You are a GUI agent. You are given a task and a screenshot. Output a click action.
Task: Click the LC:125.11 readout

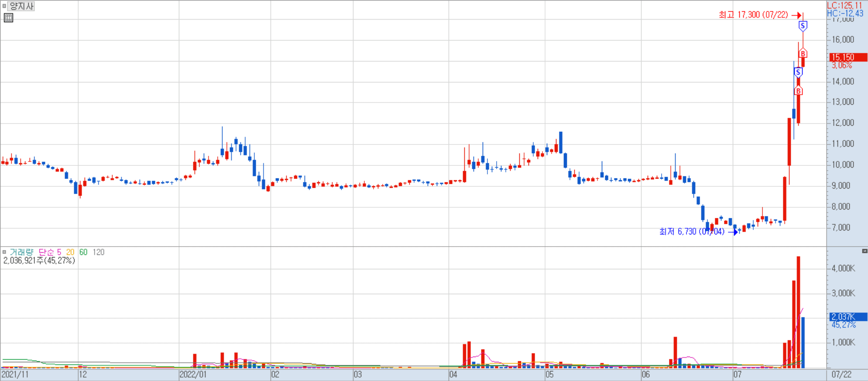coord(845,5)
